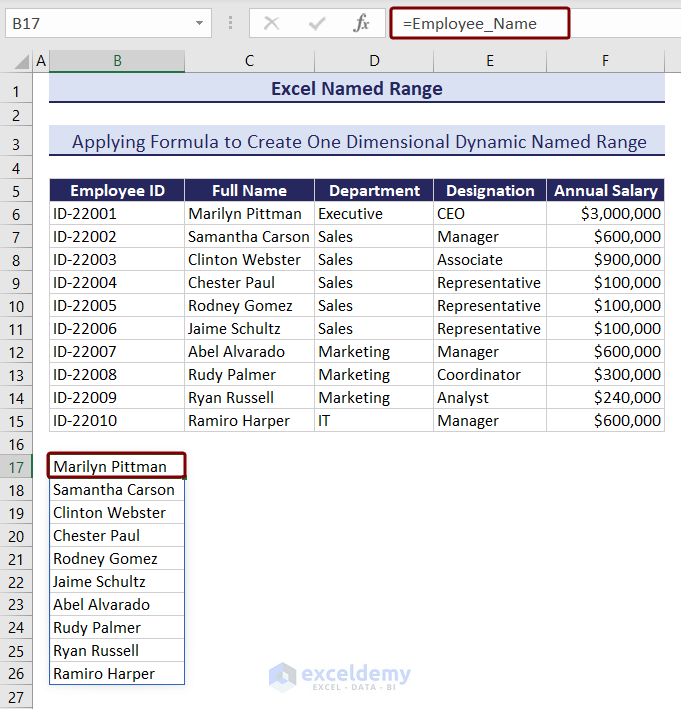This screenshot has width=681, height=709.
Task: Select column B header
Action: (x=117, y=61)
